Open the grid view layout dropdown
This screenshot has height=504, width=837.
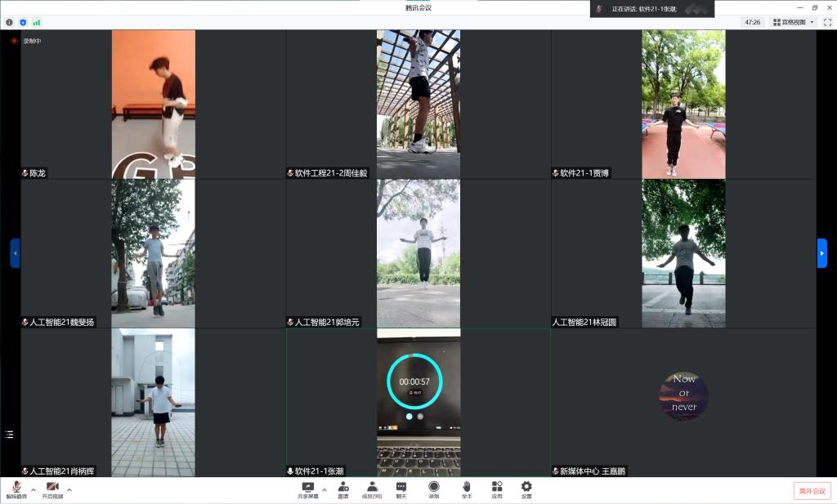coord(794,22)
